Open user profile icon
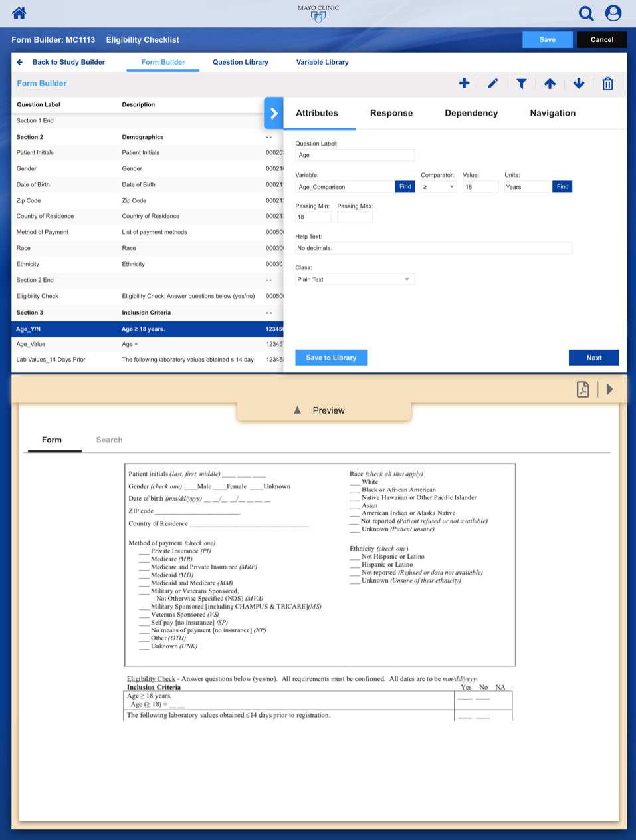Viewport: 636px width, 840px height. pos(613,13)
